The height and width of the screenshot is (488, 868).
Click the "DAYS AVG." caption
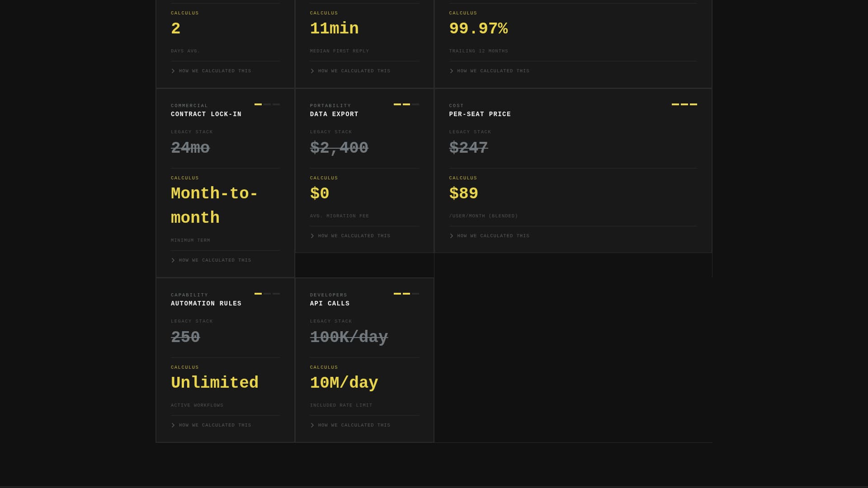click(185, 51)
